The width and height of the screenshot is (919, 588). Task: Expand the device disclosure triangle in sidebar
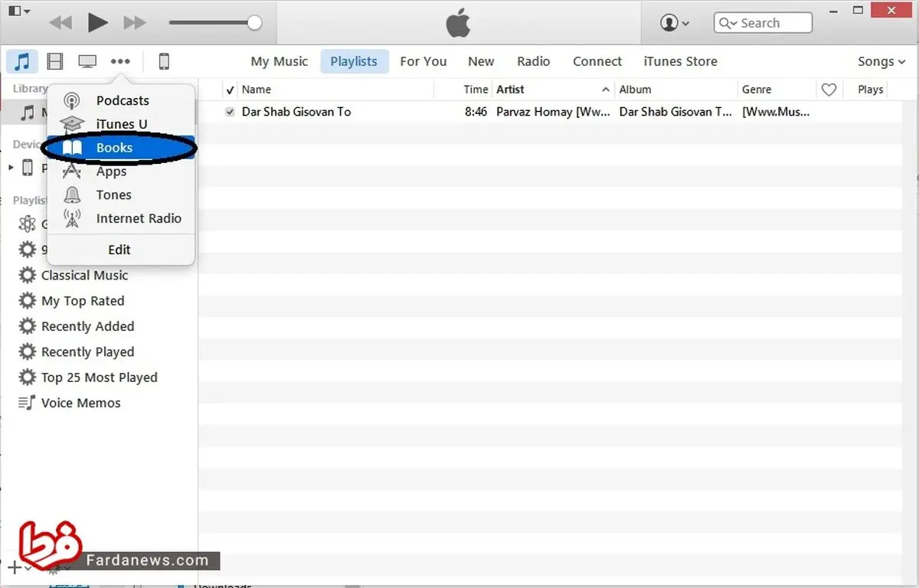pos(11,167)
